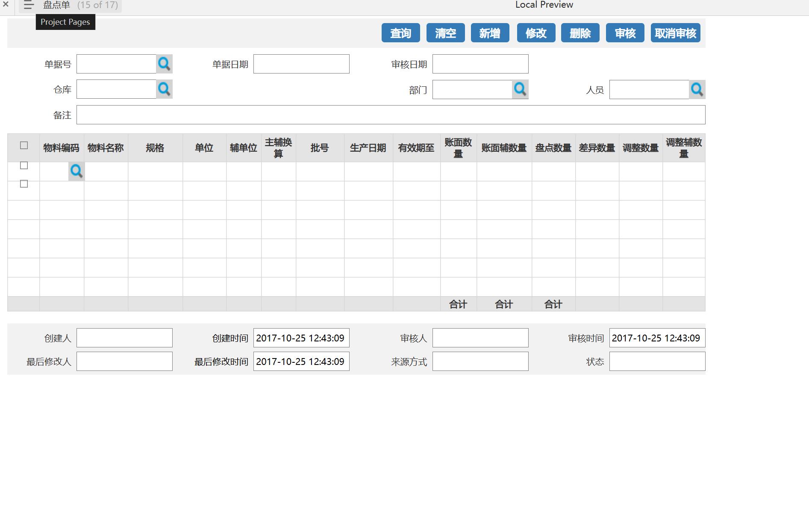Focus the 来源方式 input field
Image resolution: width=809 pixels, height=532 pixels.
coord(480,362)
